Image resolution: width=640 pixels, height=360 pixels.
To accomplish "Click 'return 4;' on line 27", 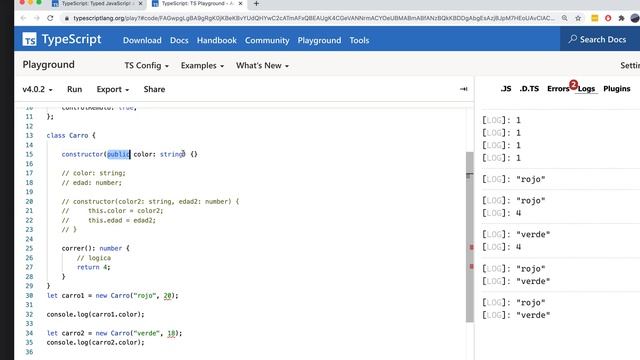I will point(93,267).
